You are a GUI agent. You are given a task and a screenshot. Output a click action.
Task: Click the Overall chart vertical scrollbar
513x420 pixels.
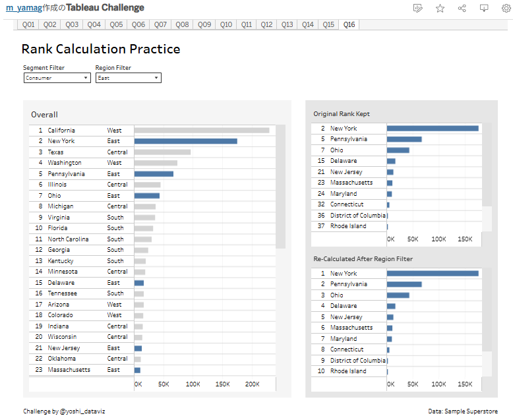point(280,187)
